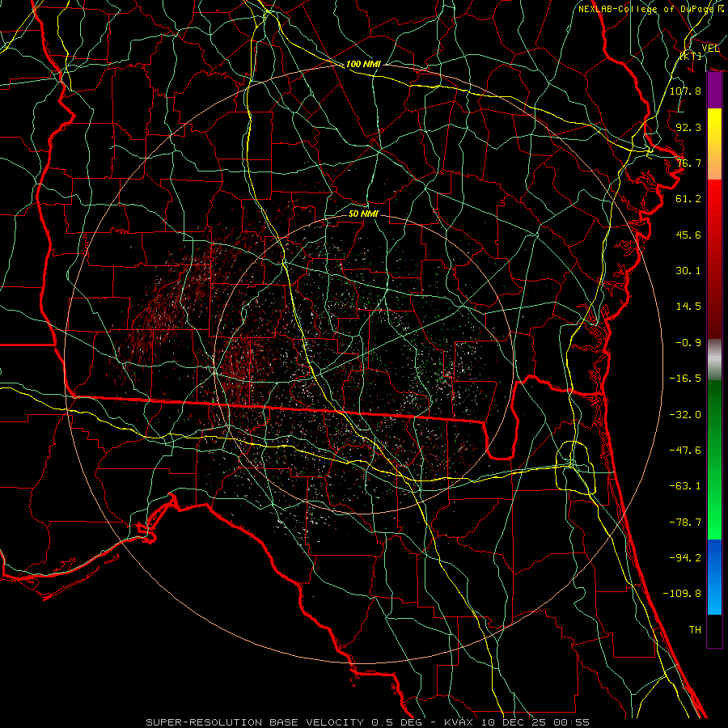Viewport: 728px width, 728px height.
Task: Select the 14.5 value on velocity scale
Action: (688, 307)
